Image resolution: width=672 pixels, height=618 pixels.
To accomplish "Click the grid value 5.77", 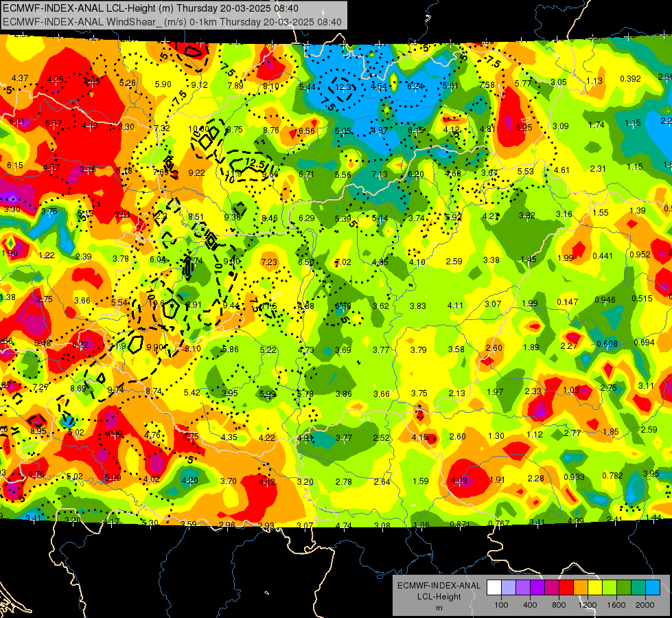I will click(x=523, y=83).
